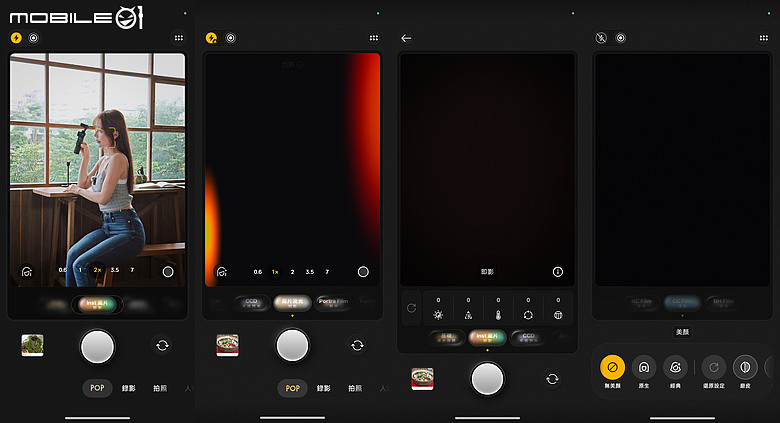This screenshot has width=780, height=423.
Task: Tap the live photo icon on the fourth screen
Action: click(x=620, y=38)
